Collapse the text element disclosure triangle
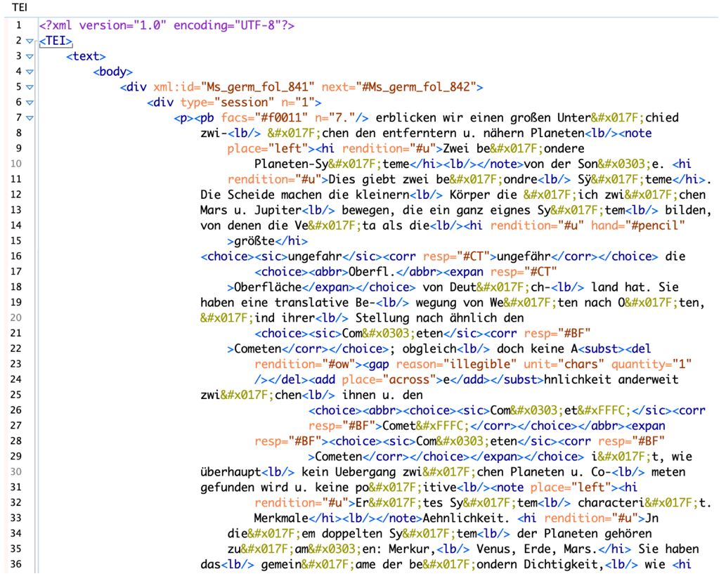The height and width of the screenshot is (588, 726). [30, 55]
